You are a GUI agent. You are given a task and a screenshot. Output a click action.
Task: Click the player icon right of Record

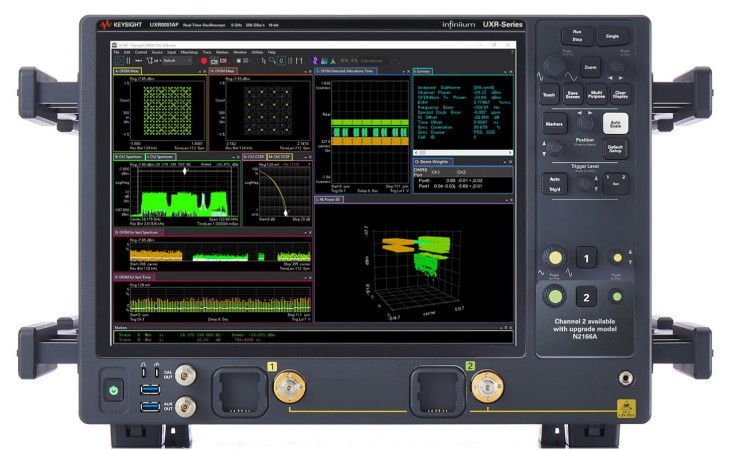click(x=214, y=61)
